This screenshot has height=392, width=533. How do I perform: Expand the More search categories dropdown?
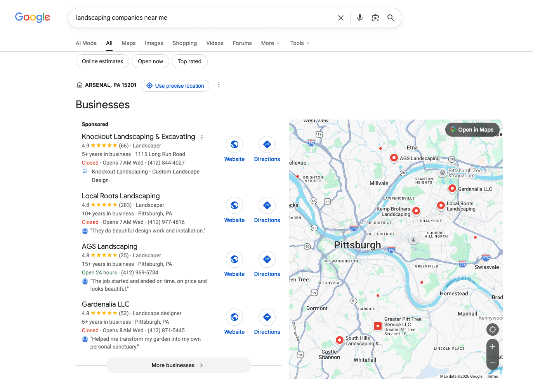[270, 43]
